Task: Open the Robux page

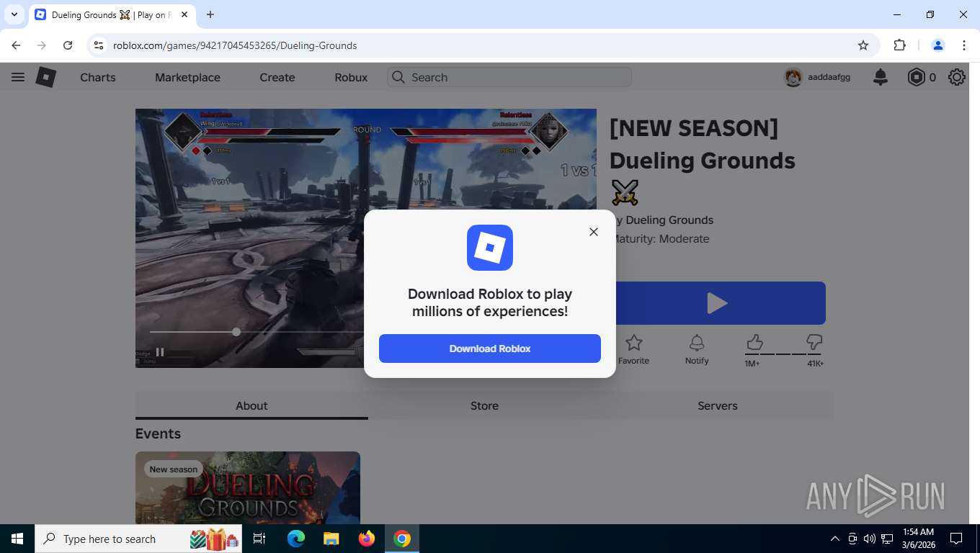Action: click(351, 77)
